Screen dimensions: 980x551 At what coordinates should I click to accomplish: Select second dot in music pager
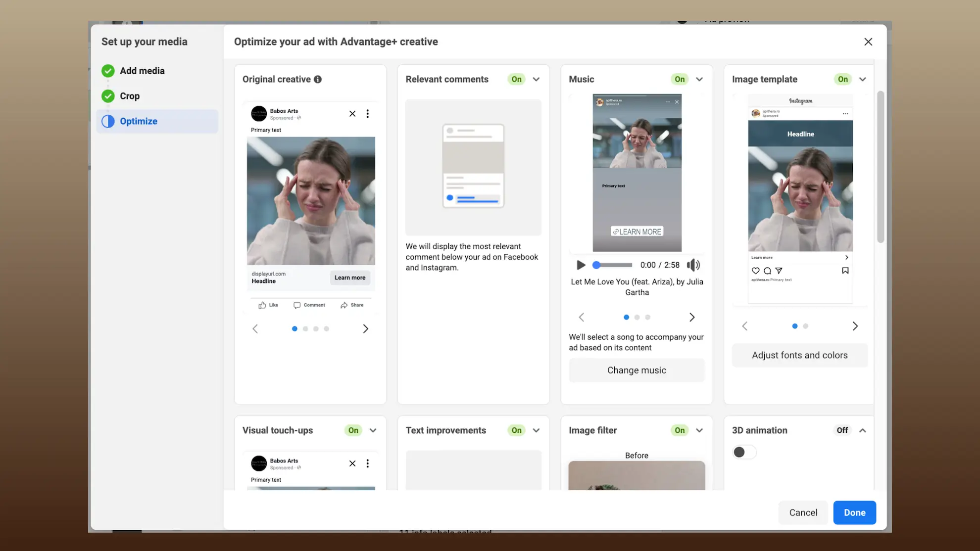pos(637,318)
